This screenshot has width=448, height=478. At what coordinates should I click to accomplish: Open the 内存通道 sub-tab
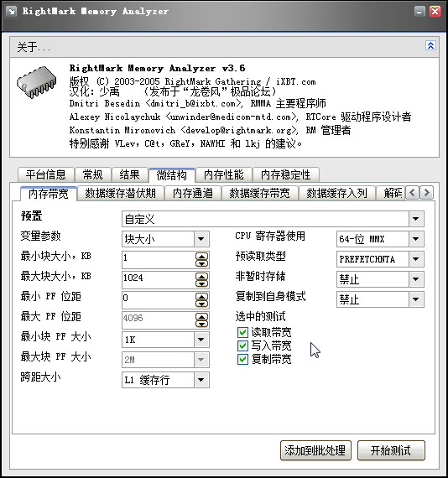tap(193, 193)
